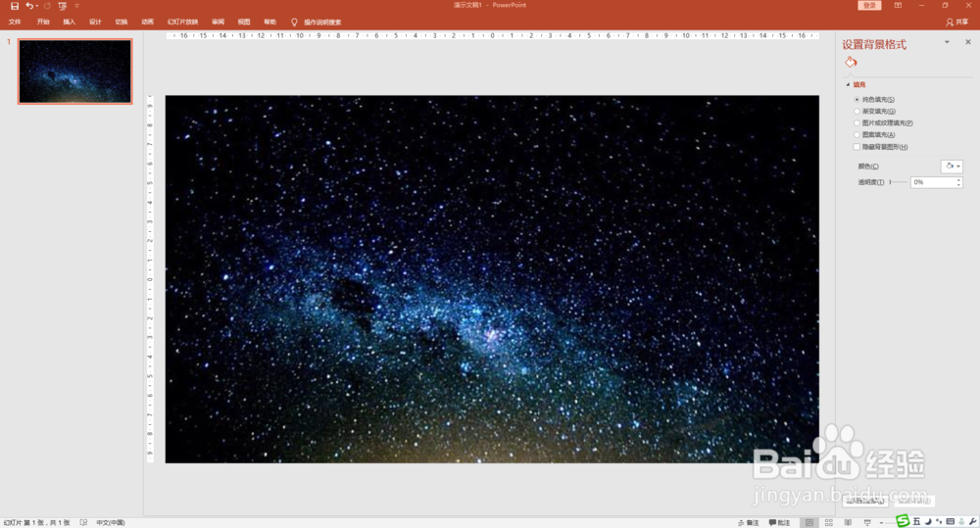980x528 pixels.
Task: Switch to the 视图 (View) tab
Action: tap(244, 22)
